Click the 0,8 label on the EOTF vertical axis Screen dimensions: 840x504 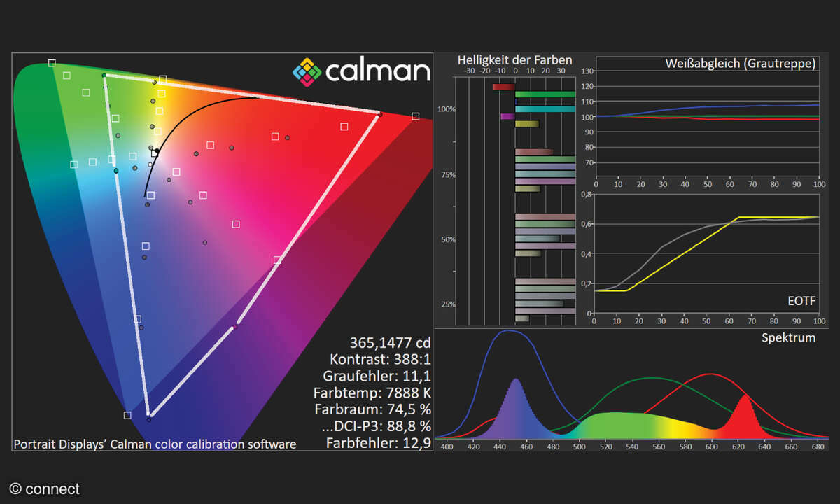(587, 194)
